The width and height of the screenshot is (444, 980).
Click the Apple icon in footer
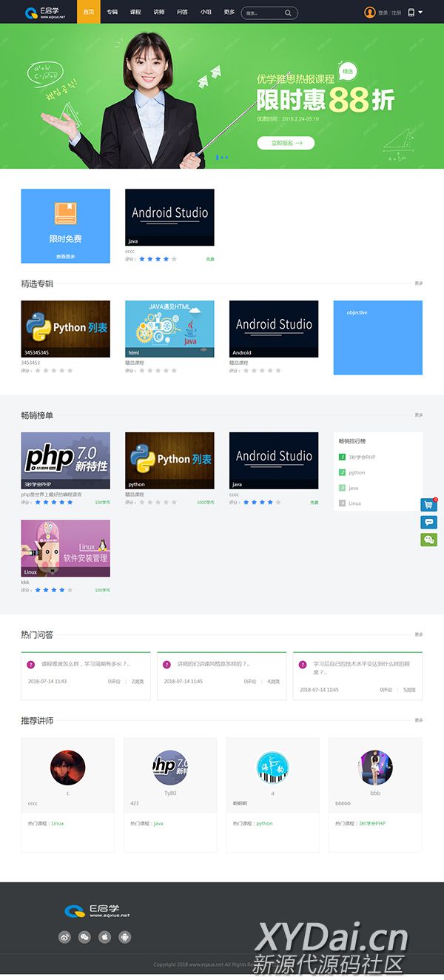[x=105, y=937]
